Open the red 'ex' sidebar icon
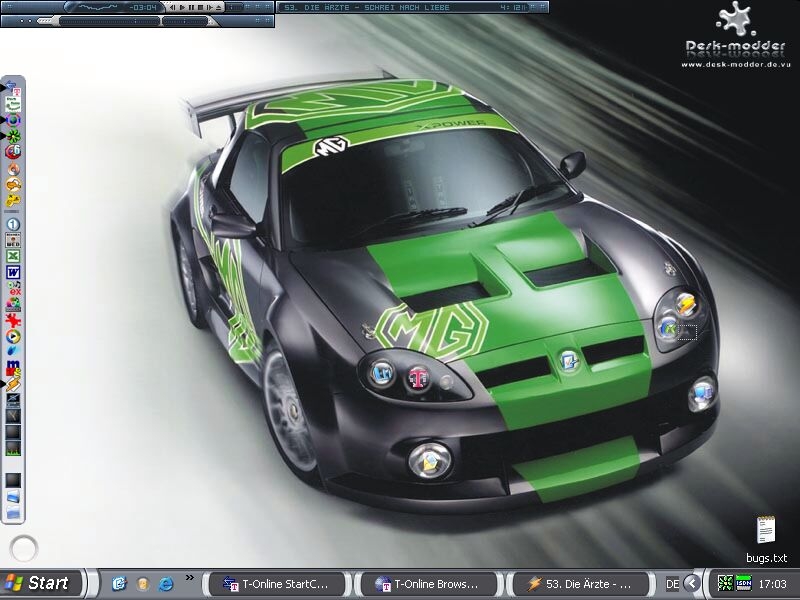Screen dimensions: 800x600 [14, 289]
